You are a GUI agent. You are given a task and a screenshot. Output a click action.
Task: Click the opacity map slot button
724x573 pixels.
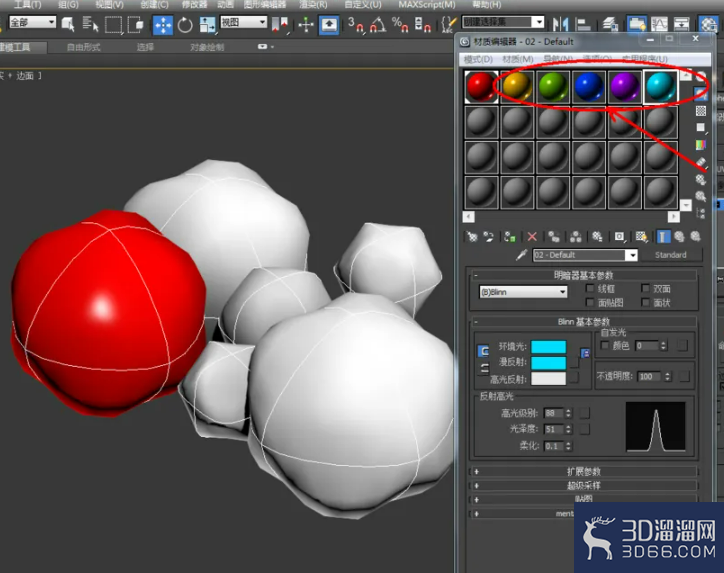(x=684, y=377)
